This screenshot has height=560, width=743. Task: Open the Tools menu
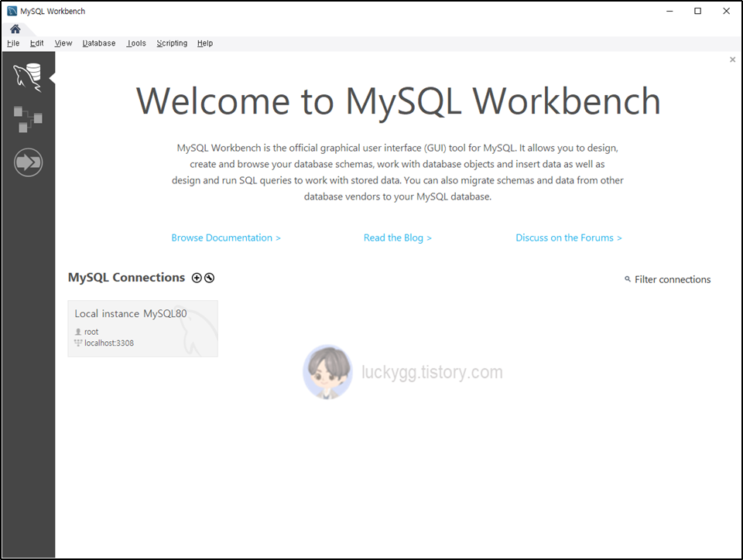pos(136,43)
